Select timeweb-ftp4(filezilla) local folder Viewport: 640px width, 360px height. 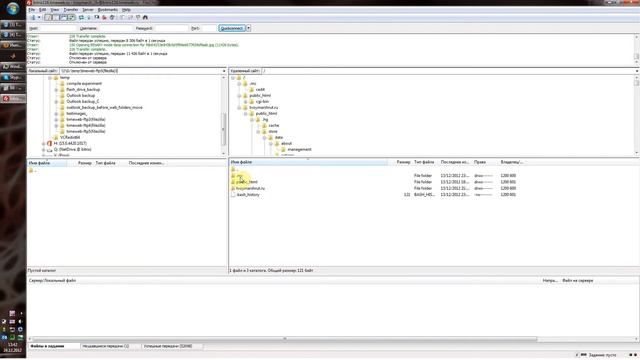coord(86,126)
